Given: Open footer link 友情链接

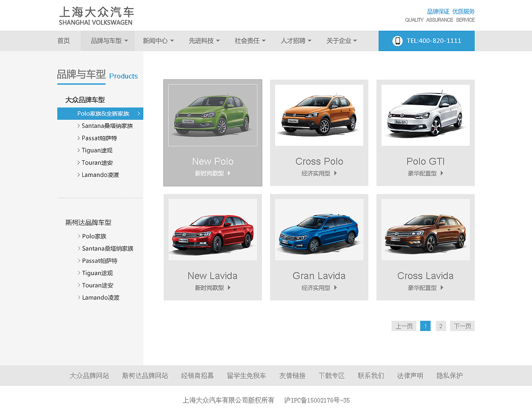Looking at the screenshot, I should (292, 376).
